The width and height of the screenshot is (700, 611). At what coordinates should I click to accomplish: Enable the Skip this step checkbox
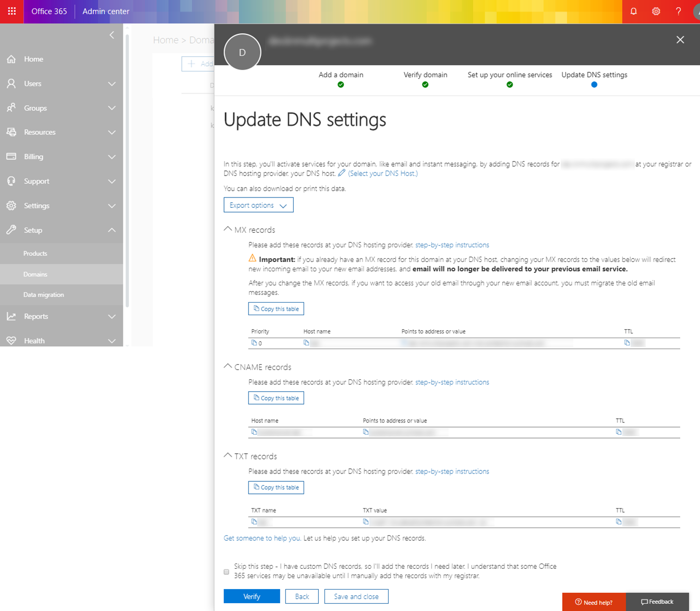(227, 571)
